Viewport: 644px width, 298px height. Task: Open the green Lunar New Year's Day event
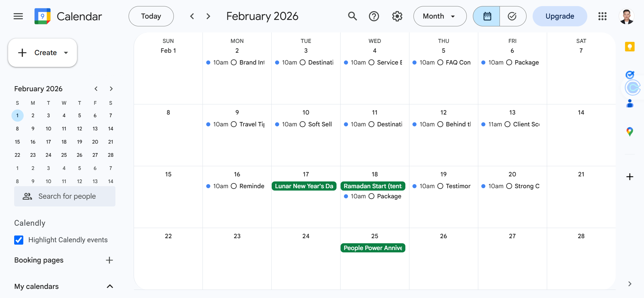pyautogui.click(x=304, y=186)
